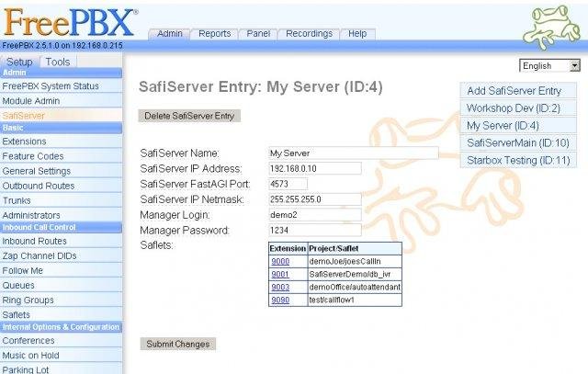Click the Inbound Call Control section header
588x374 pixels.
[x=62, y=227]
